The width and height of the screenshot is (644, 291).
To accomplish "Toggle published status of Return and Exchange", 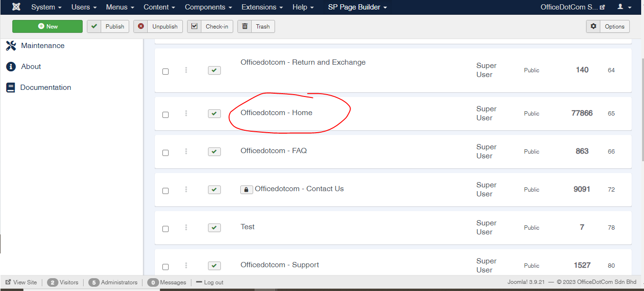I will pyautogui.click(x=214, y=70).
